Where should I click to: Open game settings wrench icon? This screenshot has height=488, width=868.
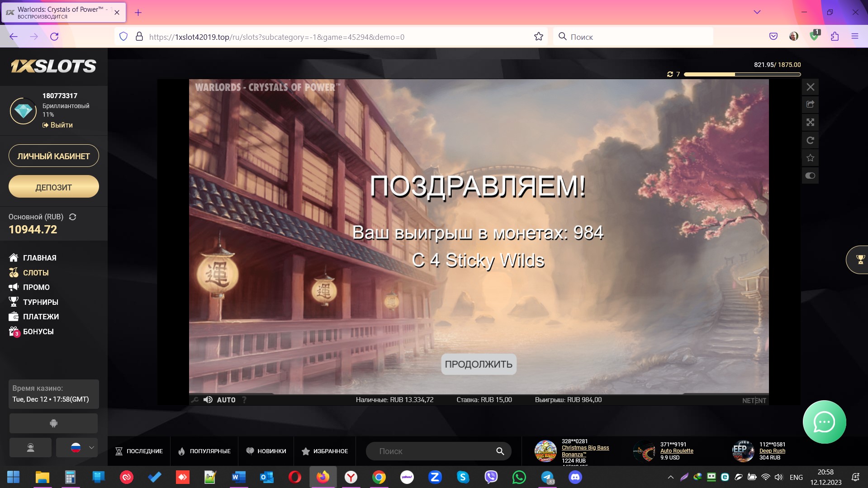click(x=195, y=400)
